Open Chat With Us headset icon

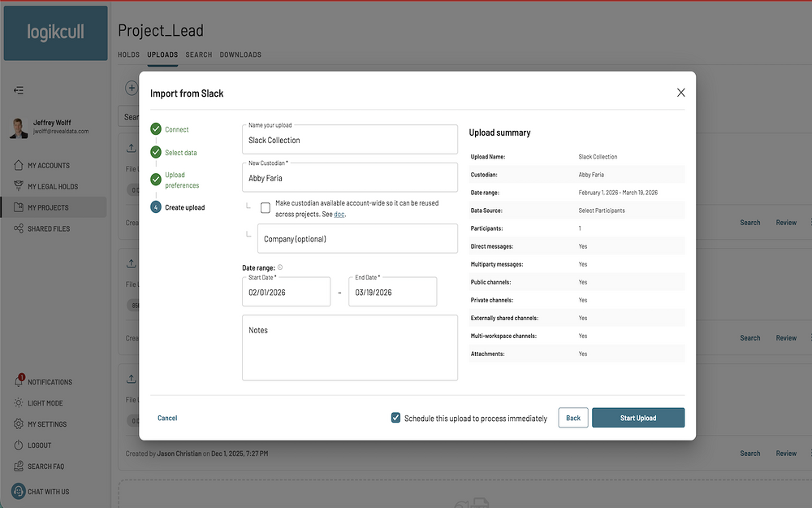click(18, 491)
